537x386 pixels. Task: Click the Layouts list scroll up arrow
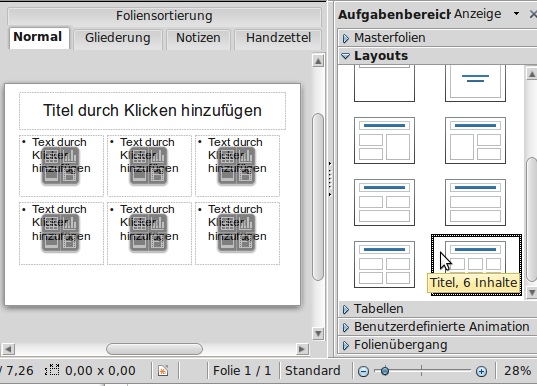tap(532, 74)
